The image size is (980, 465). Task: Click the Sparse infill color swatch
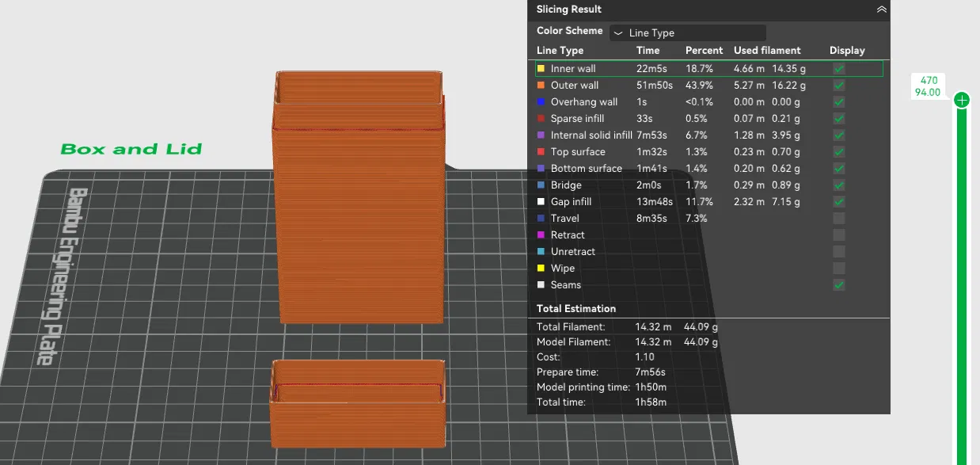[x=541, y=119]
